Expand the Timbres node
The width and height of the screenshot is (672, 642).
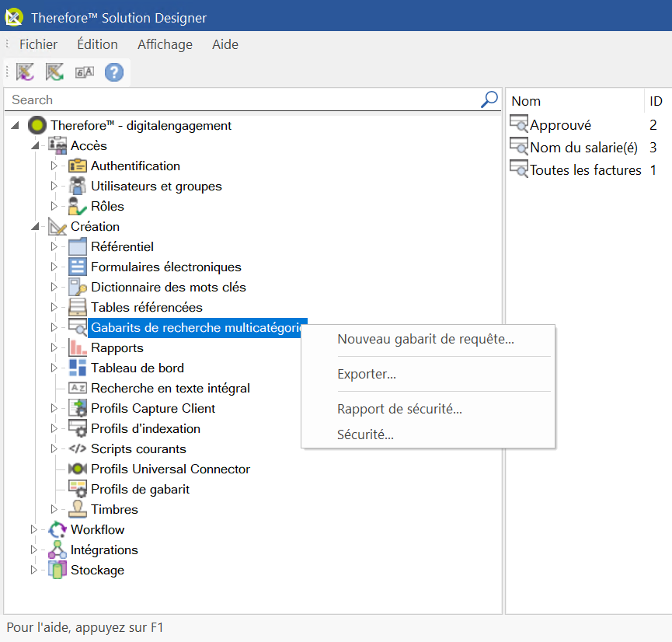pos(54,509)
